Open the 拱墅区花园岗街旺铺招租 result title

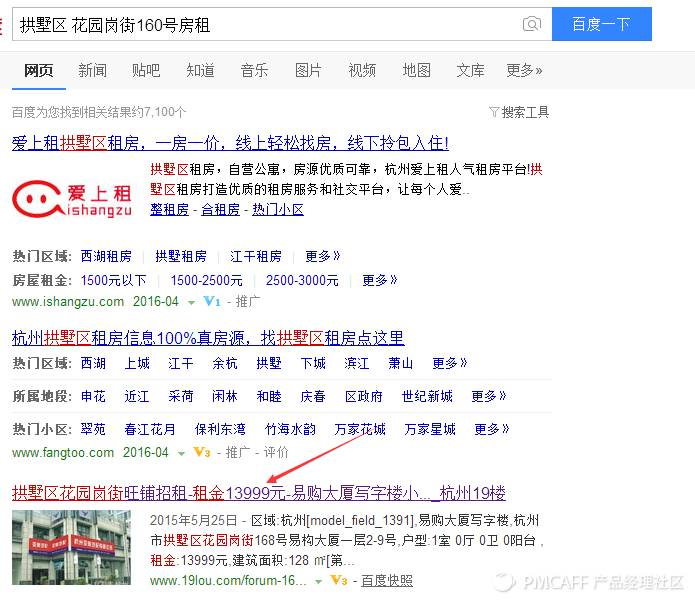[259, 493]
